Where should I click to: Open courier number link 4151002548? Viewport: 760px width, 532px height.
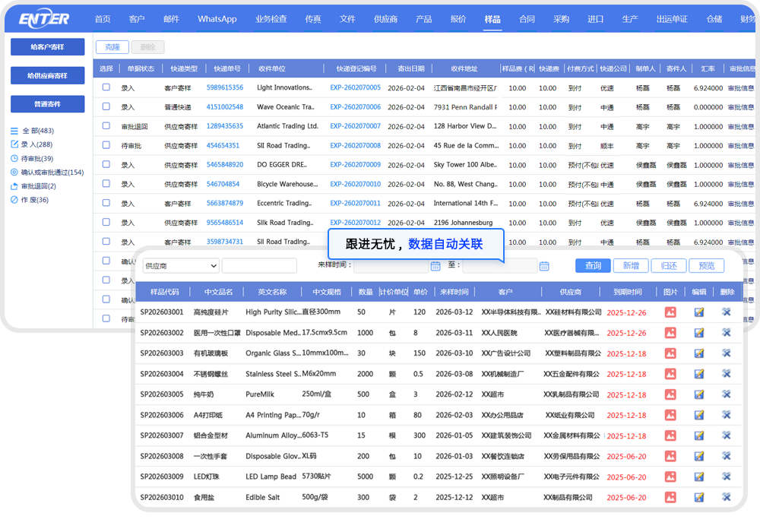225,107
